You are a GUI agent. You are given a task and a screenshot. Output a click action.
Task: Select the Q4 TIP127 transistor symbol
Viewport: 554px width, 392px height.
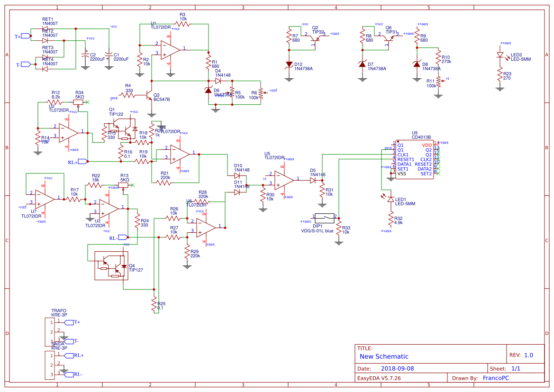pos(111,266)
